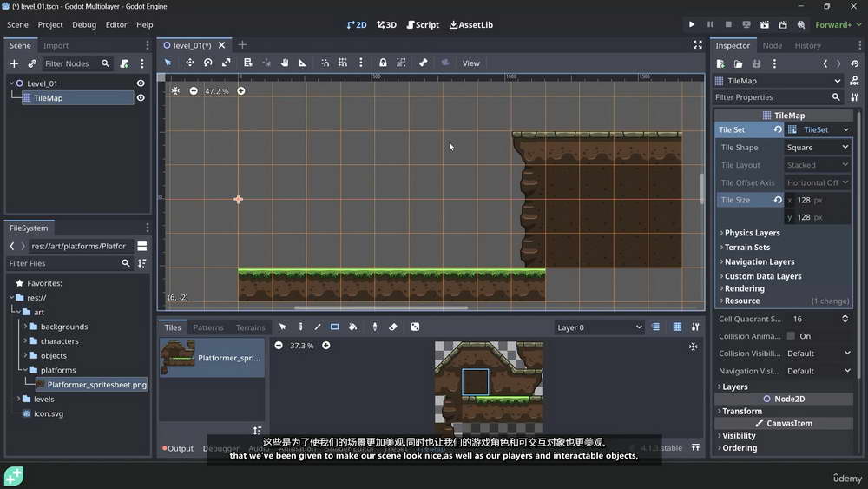The image size is (868, 489).
Task: Enable the Collision Animatable checkbox
Action: pos(791,336)
